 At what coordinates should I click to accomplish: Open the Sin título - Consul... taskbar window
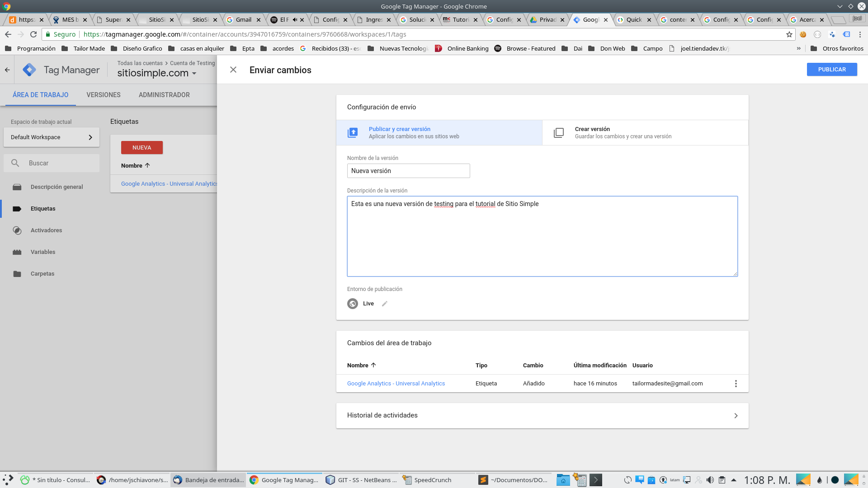point(55,480)
